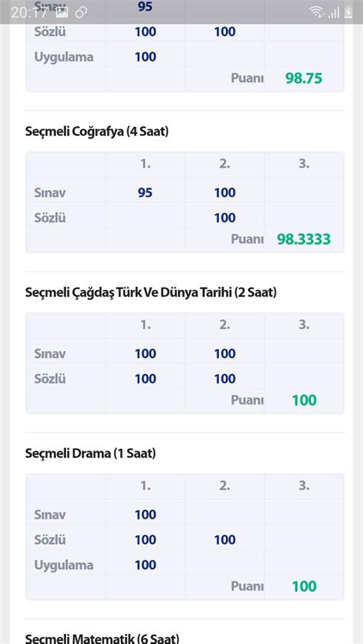
Task: Select the Seçmeli Matematik (6 Saat) heading
Action: 103,638
